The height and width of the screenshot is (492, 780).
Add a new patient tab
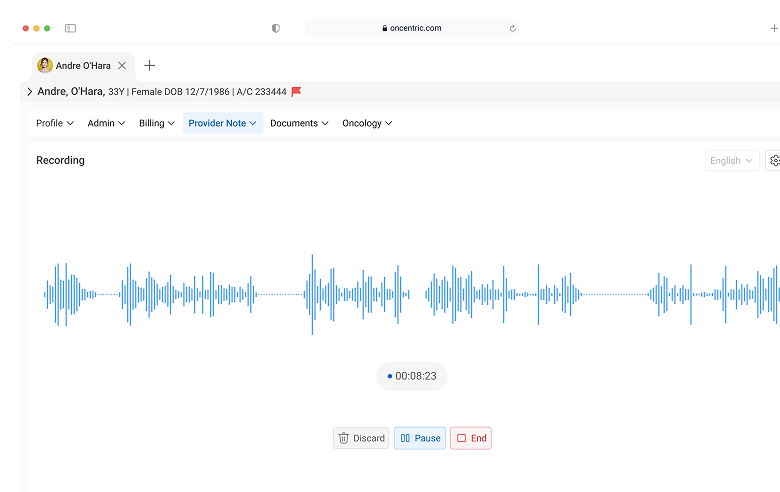coord(149,66)
